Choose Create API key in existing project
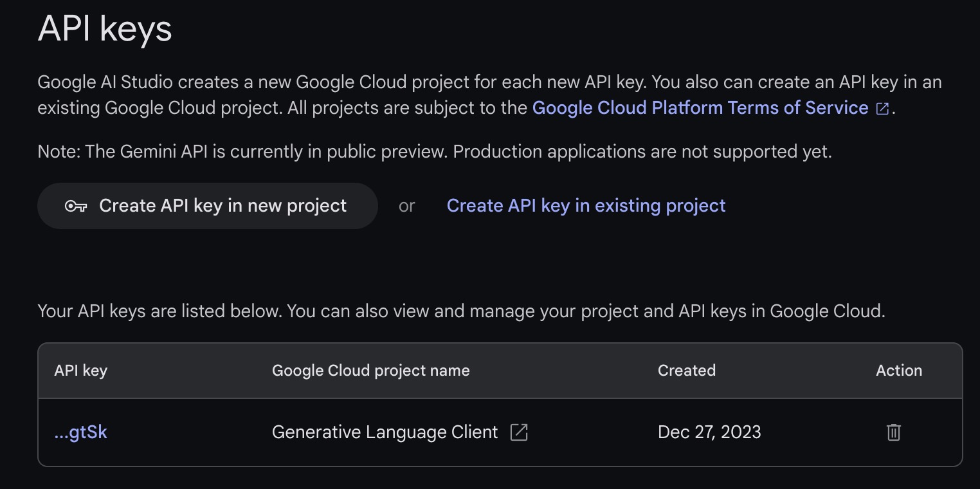The image size is (980, 489). click(586, 206)
